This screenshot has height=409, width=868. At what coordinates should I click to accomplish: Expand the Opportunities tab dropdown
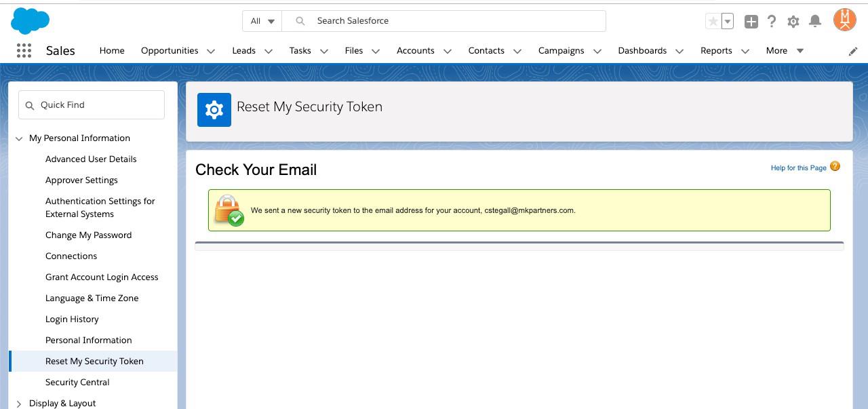pos(210,51)
